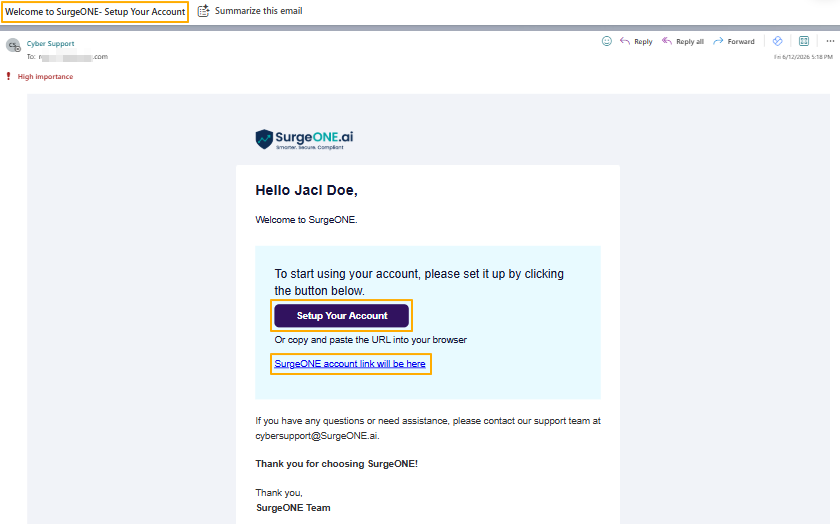This screenshot has height=524, width=840.
Task: Open the Viva Insights diamond icon
Action: click(x=777, y=41)
